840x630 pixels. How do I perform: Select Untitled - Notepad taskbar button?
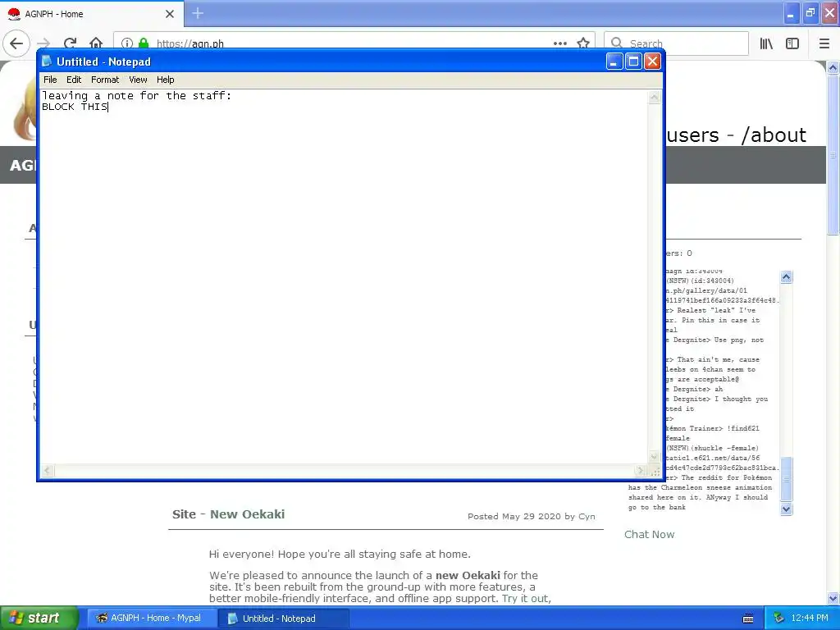coord(283,619)
